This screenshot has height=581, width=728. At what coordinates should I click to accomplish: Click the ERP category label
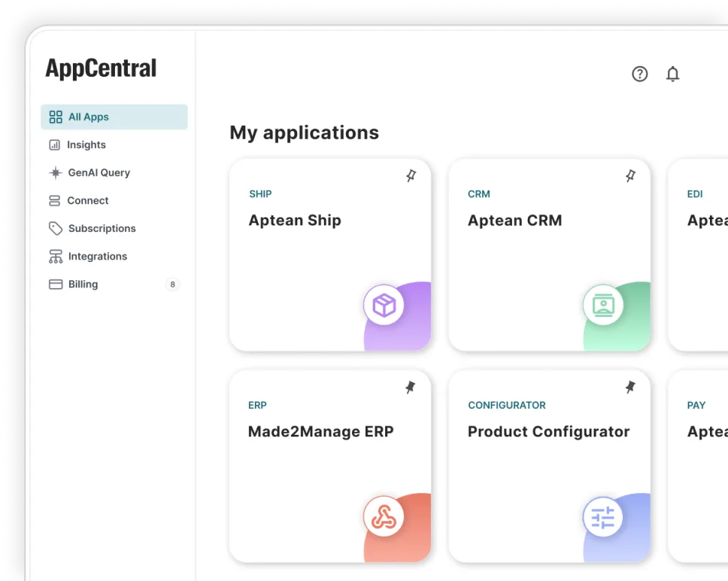coord(257,406)
